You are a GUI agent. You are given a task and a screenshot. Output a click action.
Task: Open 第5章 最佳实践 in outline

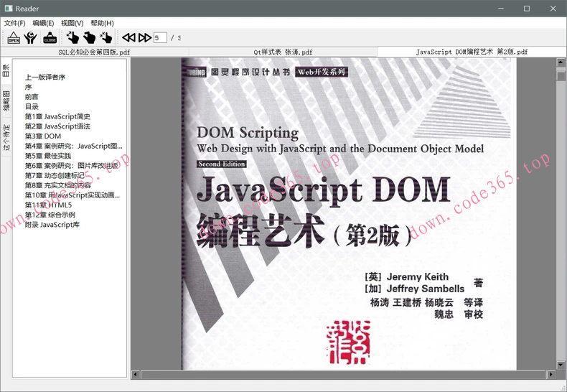(48, 156)
